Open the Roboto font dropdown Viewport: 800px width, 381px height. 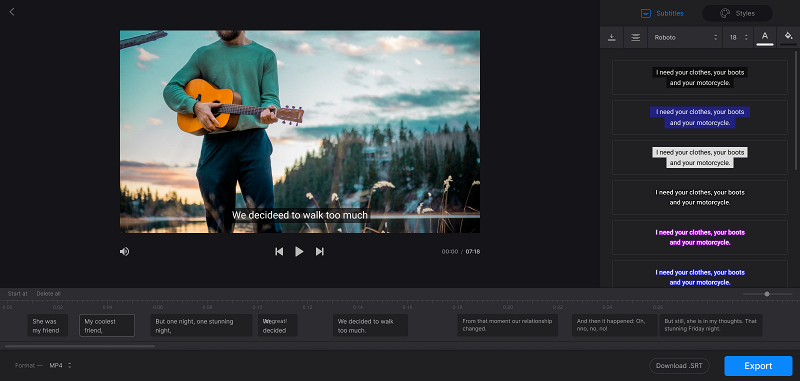[x=685, y=37]
